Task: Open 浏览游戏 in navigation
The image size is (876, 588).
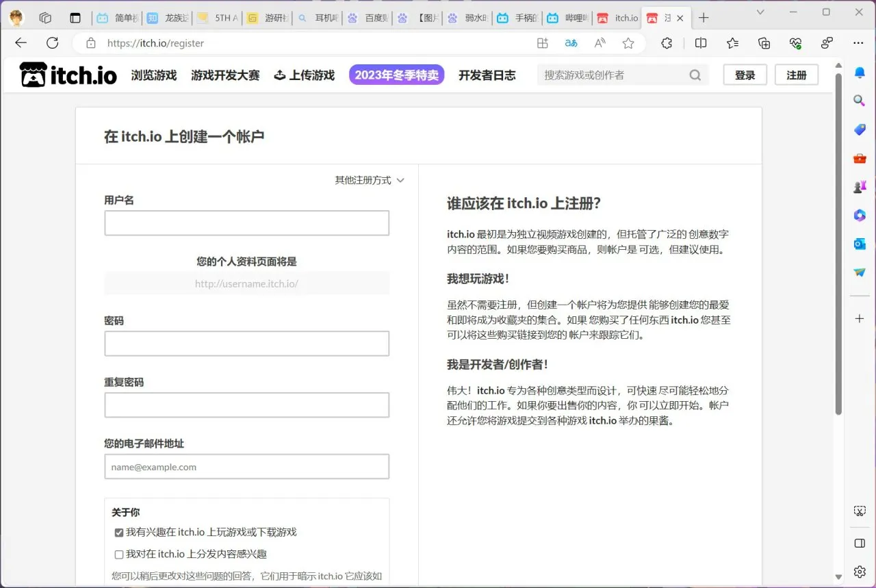Action: point(154,75)
